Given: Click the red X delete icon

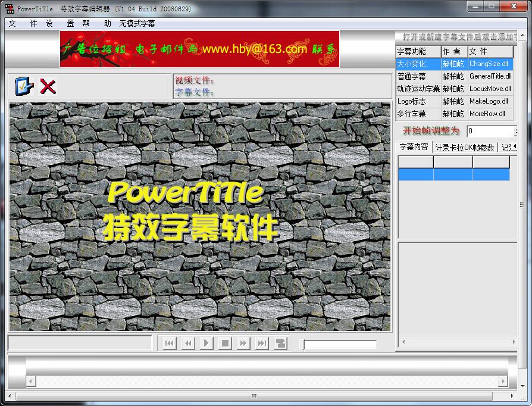Looking at the screenshot, I should pos(48,86).
